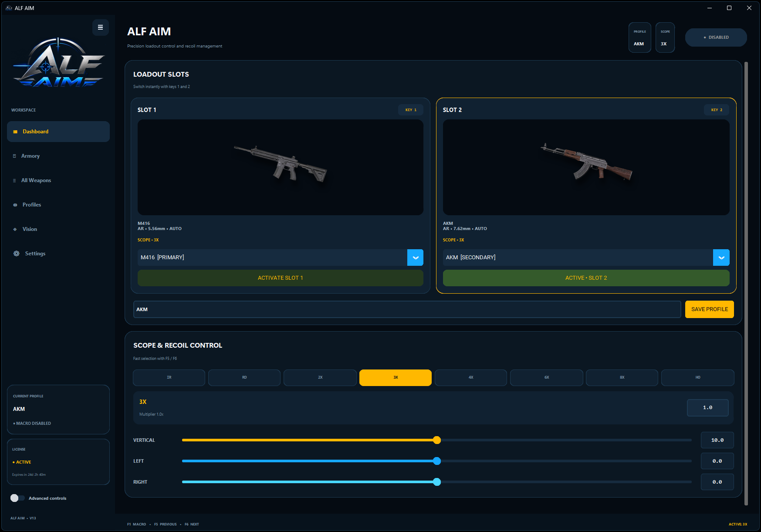Click the LEFT recoil slider handle
The width and height of the screenshot is (761, 532).
click(437, 461)
